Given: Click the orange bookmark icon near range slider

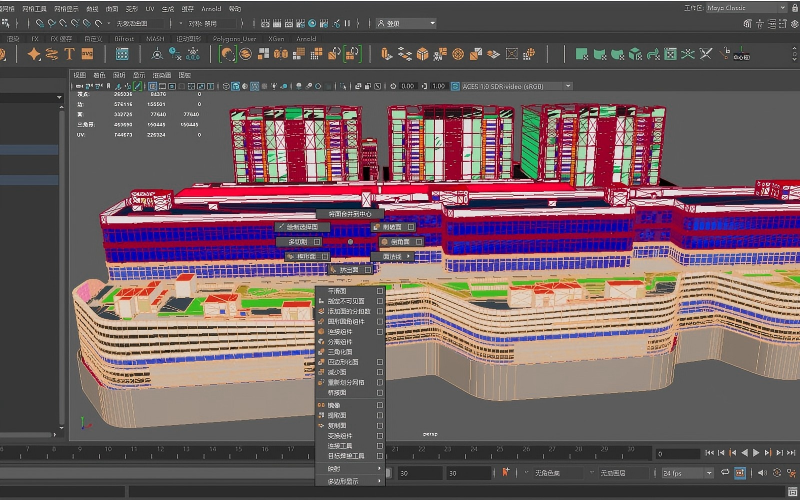Looking at the screenshot, I should 506,472.
